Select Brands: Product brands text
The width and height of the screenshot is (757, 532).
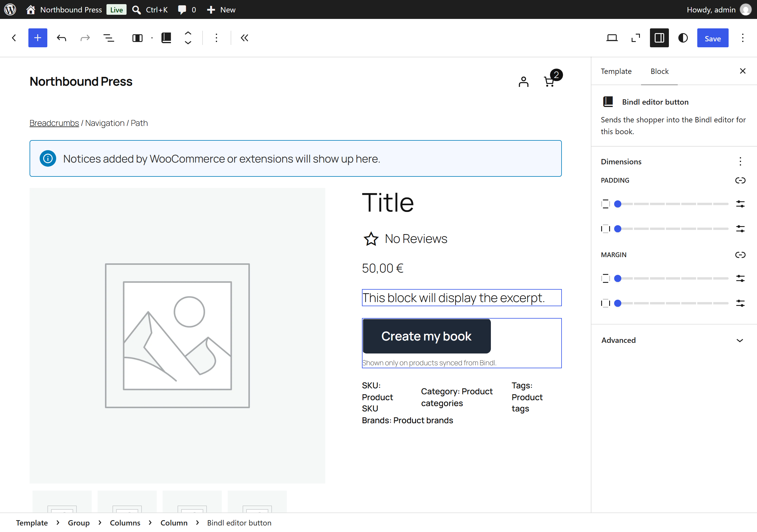click(x=407, y=420)
